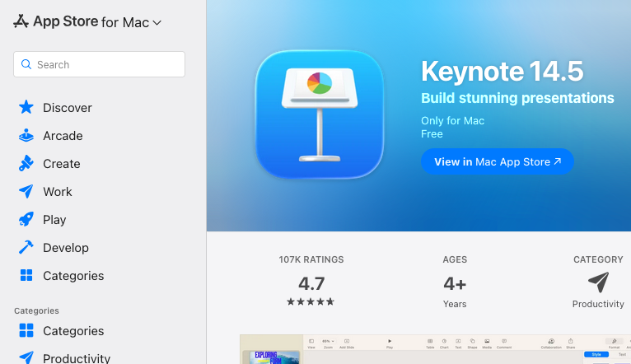Click the 4+ age rating value
The image size is (631, 364).
[x=455, y=284]
